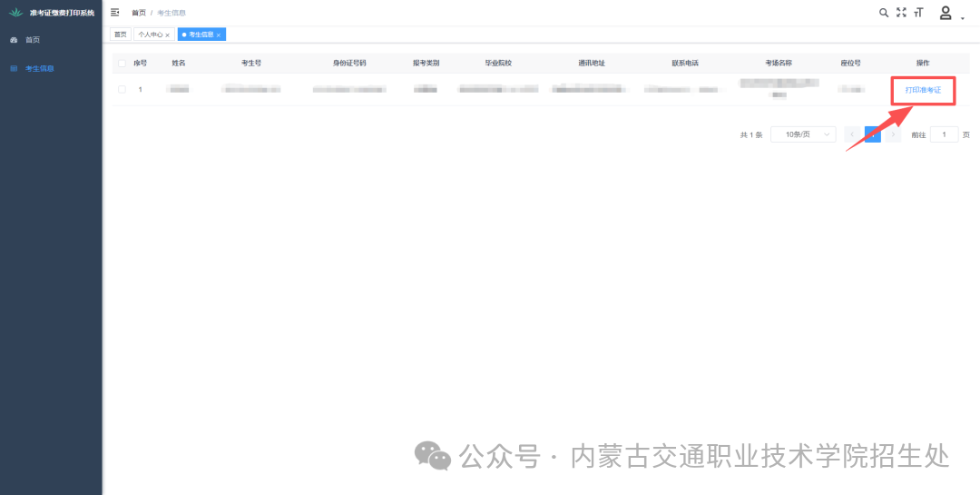Screen dimensions: 980x495
Task: Close the 个人中心 tab
Action: [168, 35]
